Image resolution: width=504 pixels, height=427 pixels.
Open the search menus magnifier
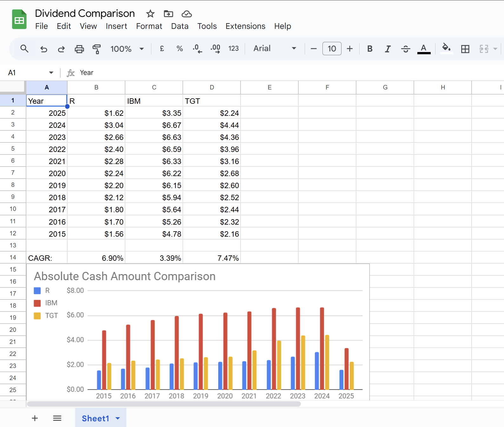coord(24,49)
